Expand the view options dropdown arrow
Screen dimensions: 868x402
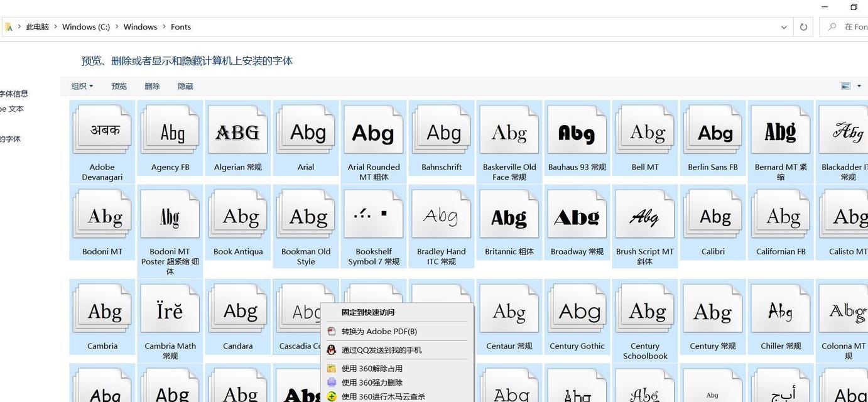(859, 86)
